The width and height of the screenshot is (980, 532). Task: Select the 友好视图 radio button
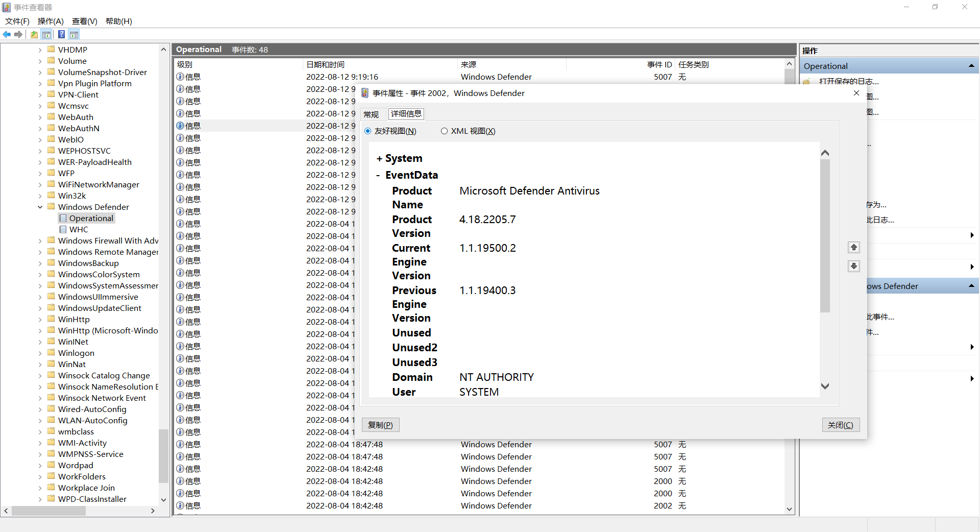pos(368,131)
